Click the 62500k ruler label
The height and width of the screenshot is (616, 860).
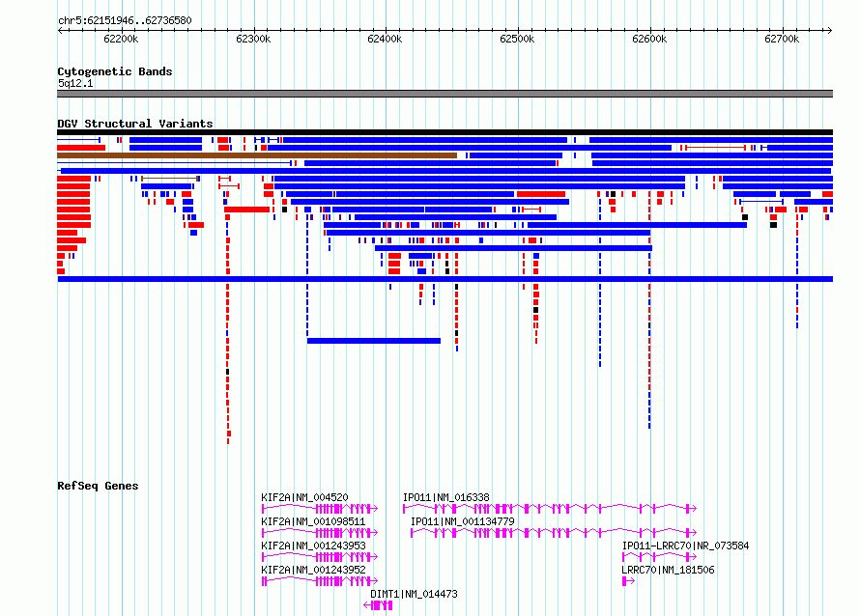pos(517,39)
